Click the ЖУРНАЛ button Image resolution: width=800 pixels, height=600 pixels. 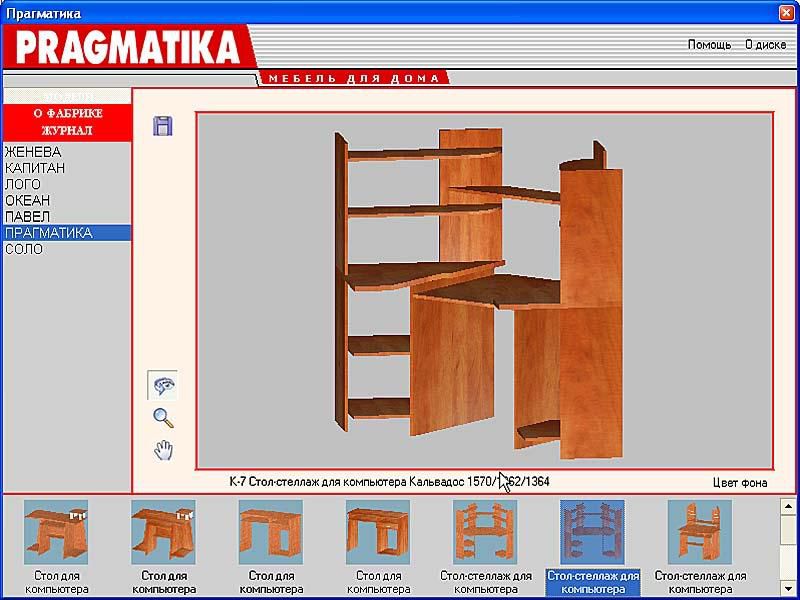pos(67,131)
